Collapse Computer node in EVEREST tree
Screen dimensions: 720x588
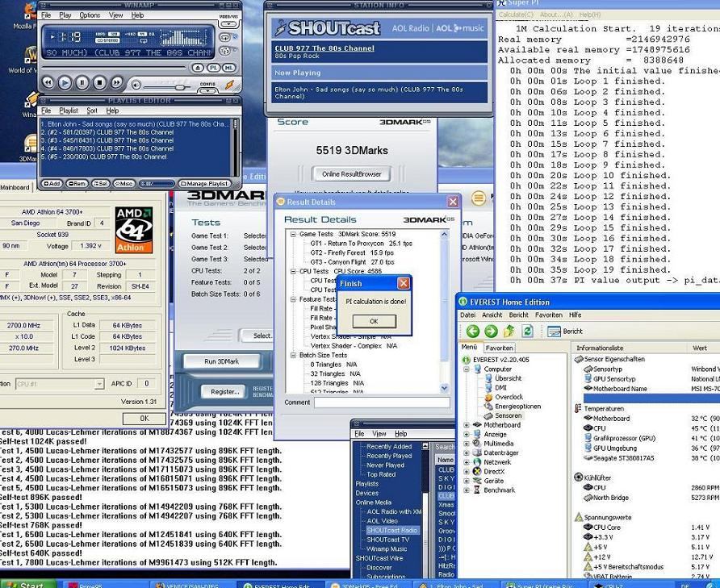467,369
